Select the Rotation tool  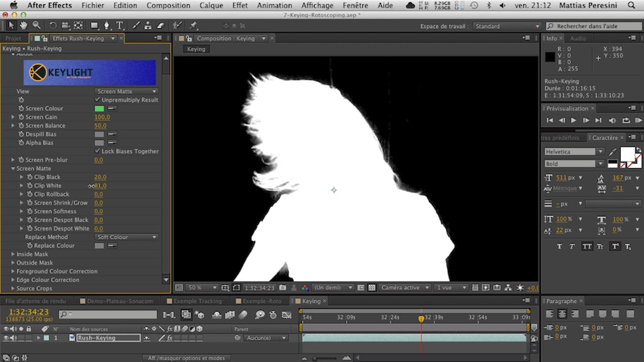[x=53, y=25]
